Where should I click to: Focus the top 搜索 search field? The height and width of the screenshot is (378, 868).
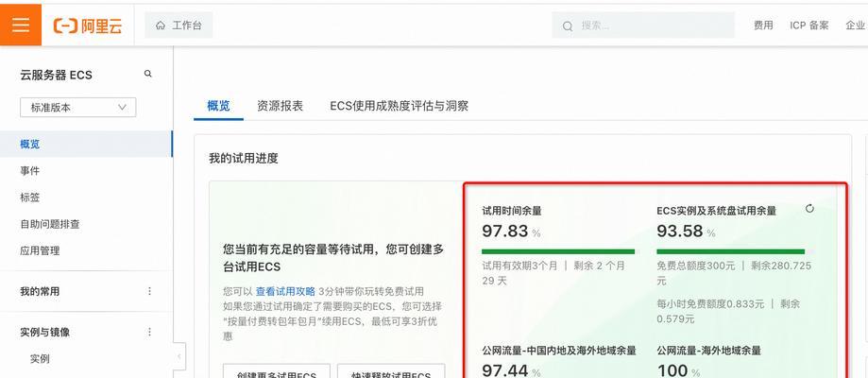click(x=642, y=26)
